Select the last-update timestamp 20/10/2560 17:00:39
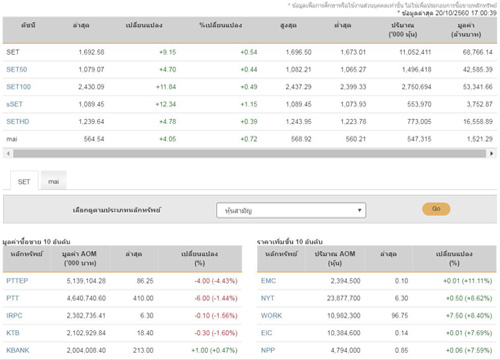500x360 pixels. tap(466, 13)
